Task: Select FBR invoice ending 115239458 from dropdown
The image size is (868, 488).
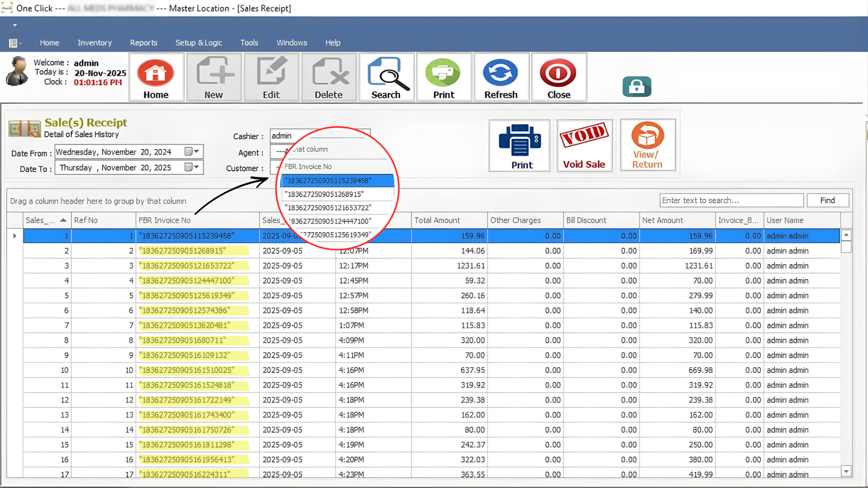Action: pyautogui.click(x=337, y=180)
